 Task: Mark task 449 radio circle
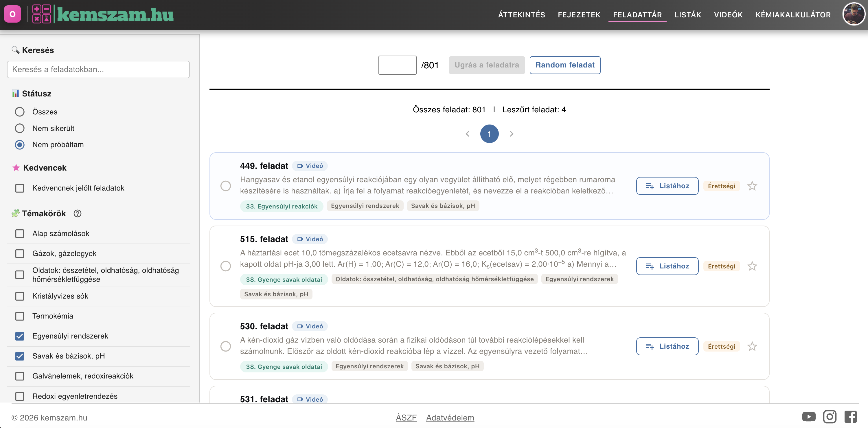[225, 186]
